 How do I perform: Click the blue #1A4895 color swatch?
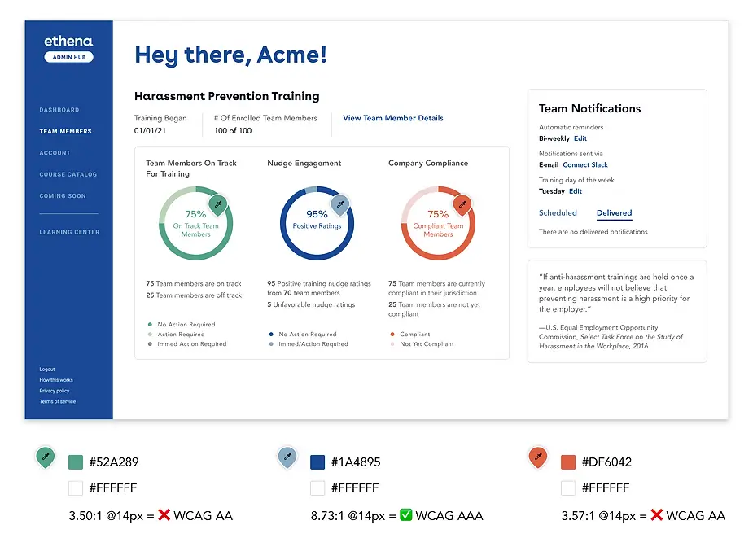click(x=317, y=462)
